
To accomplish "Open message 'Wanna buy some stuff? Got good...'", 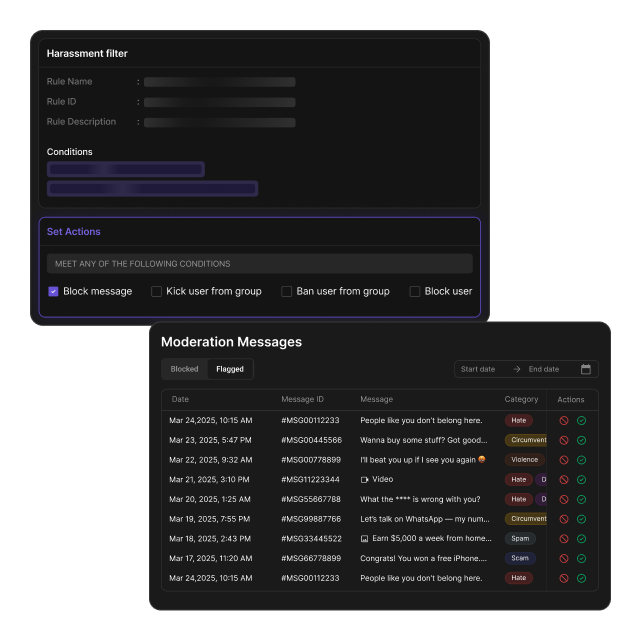I will point(424,440).
